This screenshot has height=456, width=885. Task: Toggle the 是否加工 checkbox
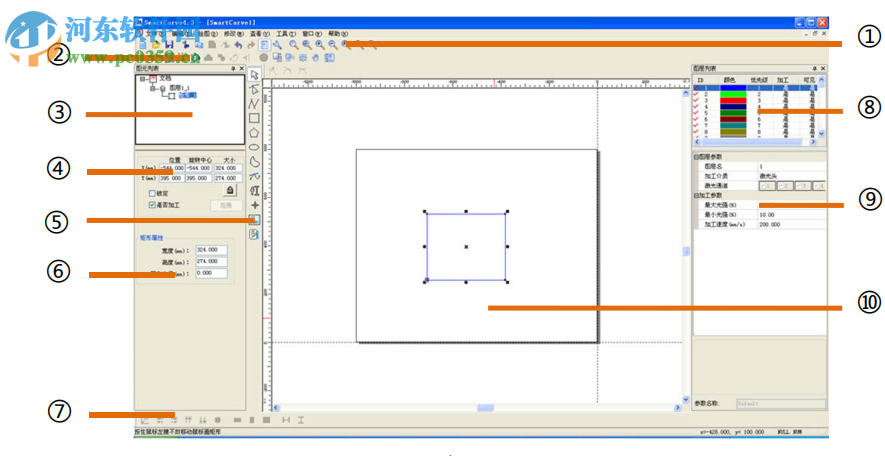click(x=152, y=205)
